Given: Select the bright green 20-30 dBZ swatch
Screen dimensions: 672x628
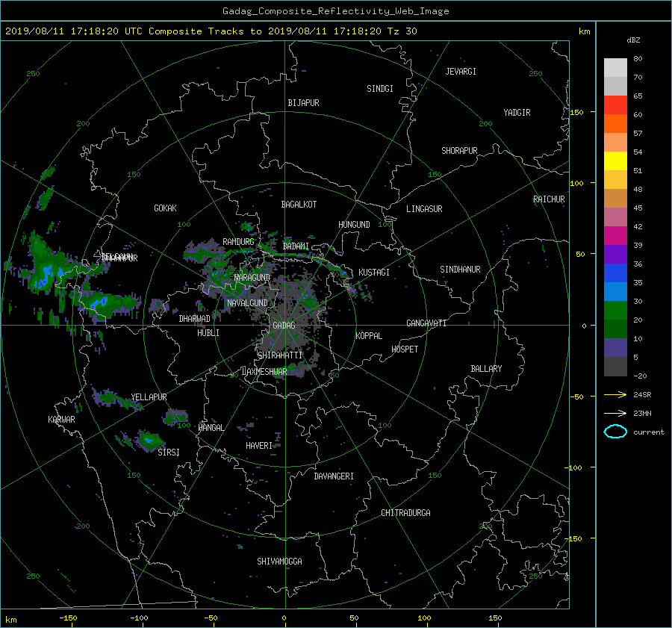Looking at the screenshot, I should coord(615,310).
